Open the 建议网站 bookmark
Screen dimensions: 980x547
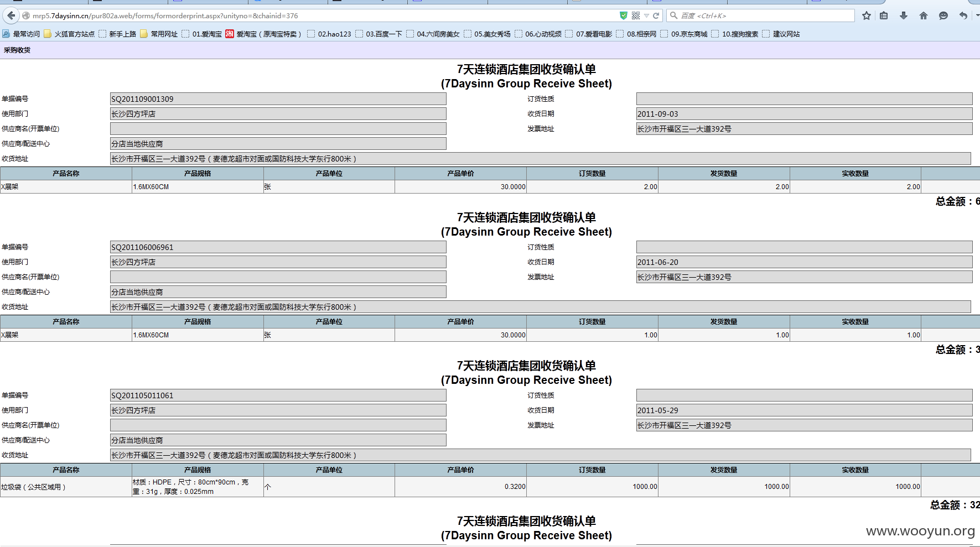coord(781,34)
